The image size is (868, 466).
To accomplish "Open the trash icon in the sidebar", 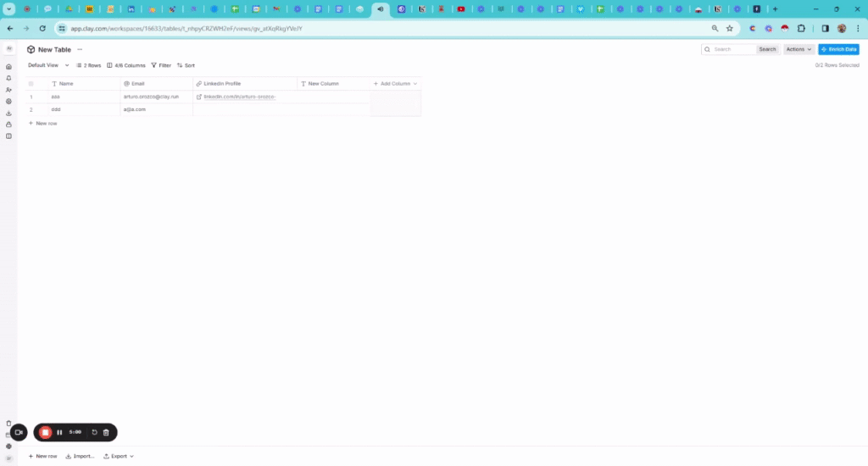I will [8, 424].
